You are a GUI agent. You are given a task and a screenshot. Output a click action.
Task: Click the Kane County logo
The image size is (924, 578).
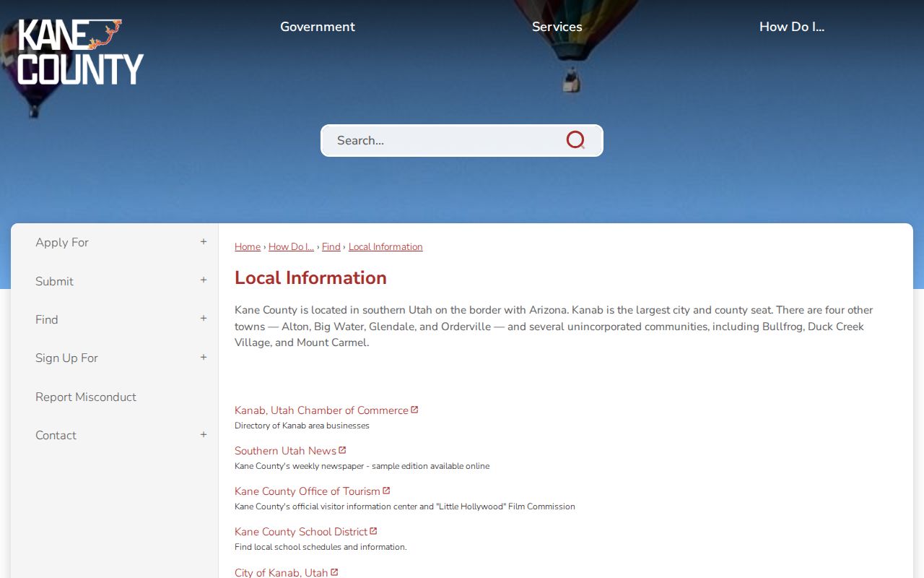80,52
